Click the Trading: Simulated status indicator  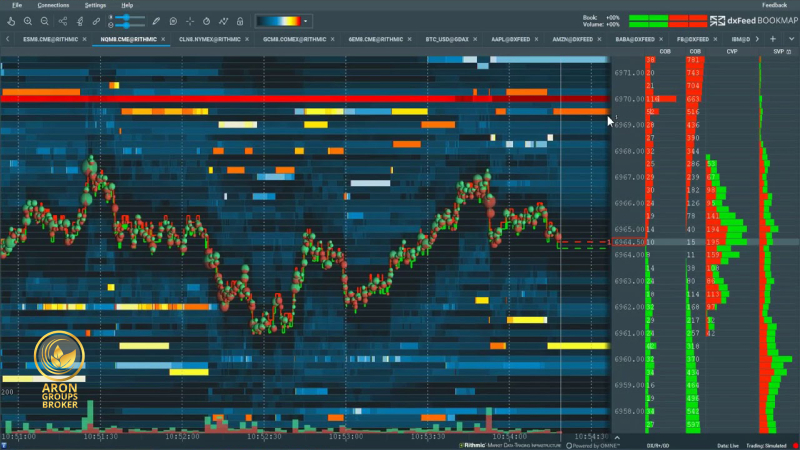[766, 446]
